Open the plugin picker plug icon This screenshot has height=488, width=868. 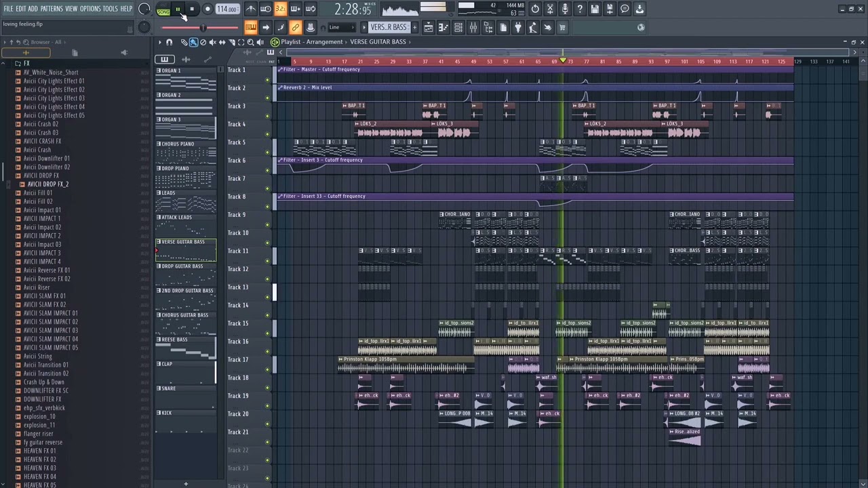[517, 27]
